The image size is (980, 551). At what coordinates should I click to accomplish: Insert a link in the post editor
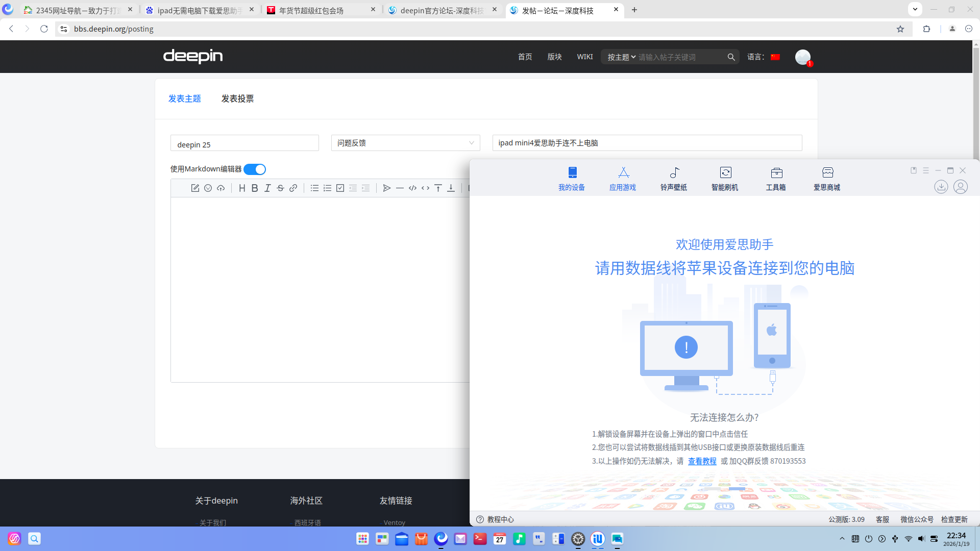click(293, 188)
